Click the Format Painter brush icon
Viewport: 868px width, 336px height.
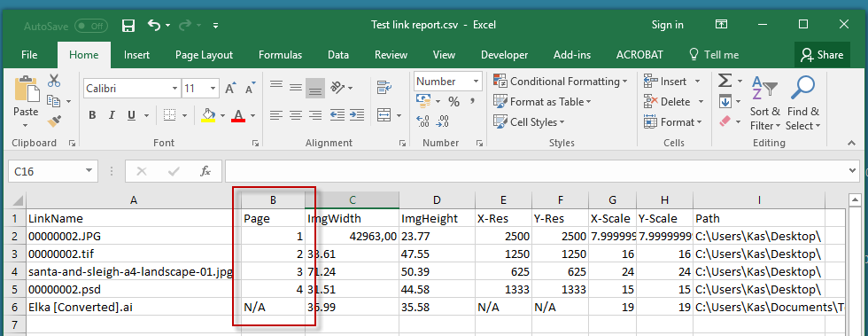coord(54,121)
